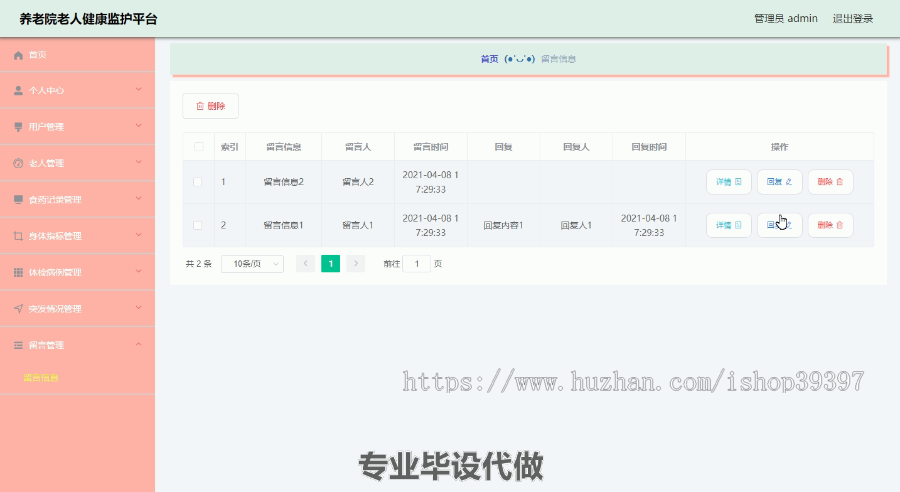
Task: Click the 体检病例管理 grid icon
Action: tap(18, 272)
